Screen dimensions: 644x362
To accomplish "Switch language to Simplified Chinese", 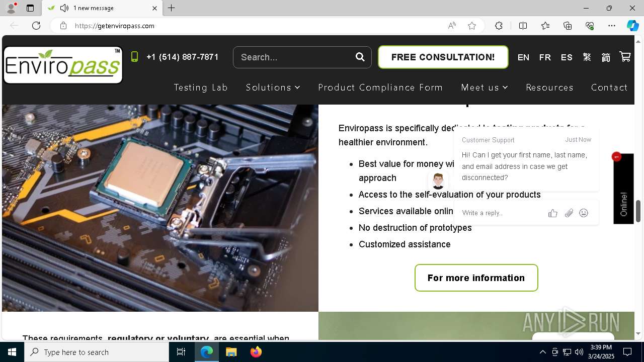I will (x=606, y=57).
